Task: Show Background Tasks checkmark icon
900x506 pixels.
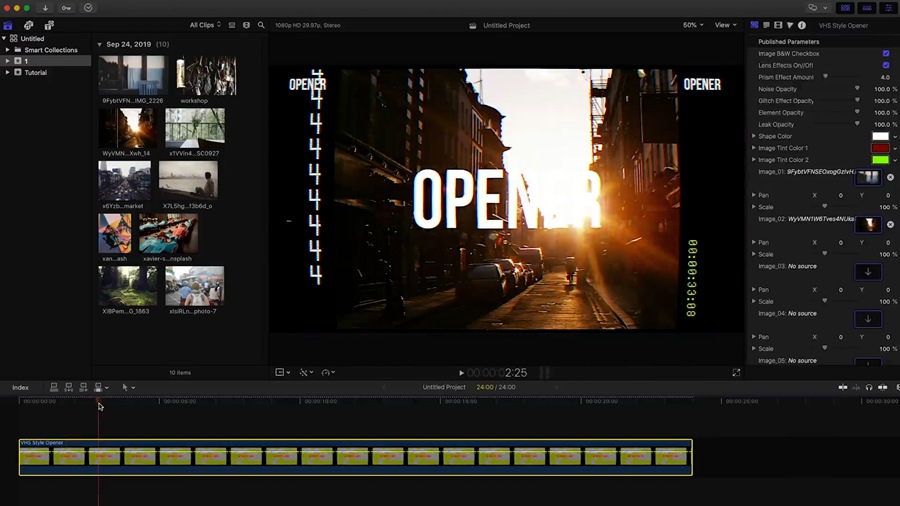Action: coord(88,8)
